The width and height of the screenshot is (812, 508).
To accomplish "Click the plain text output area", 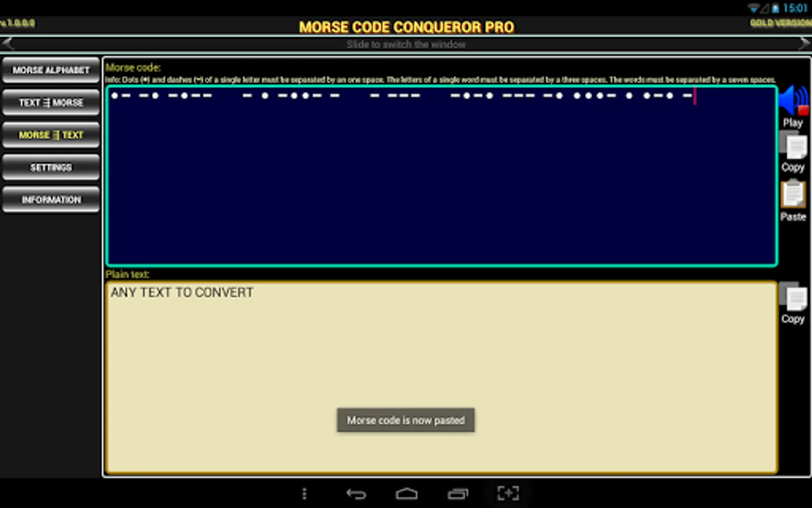I will tap(442, 377).
